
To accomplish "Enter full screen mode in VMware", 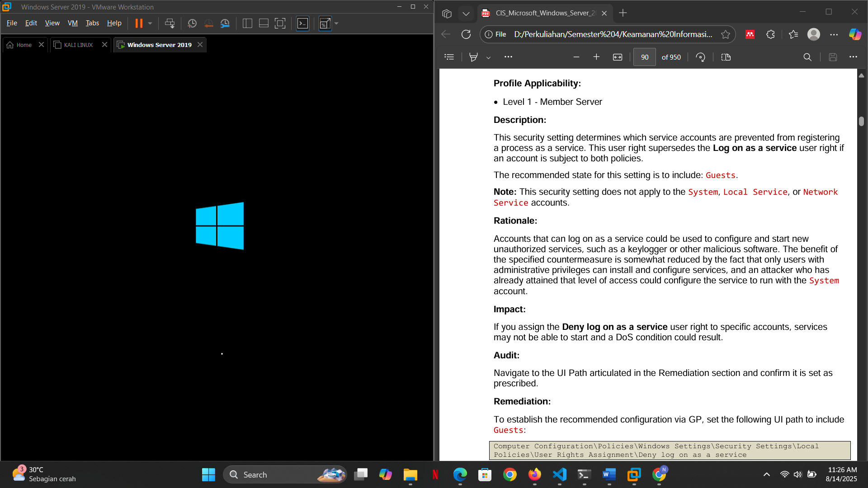I will coord(280,23).
